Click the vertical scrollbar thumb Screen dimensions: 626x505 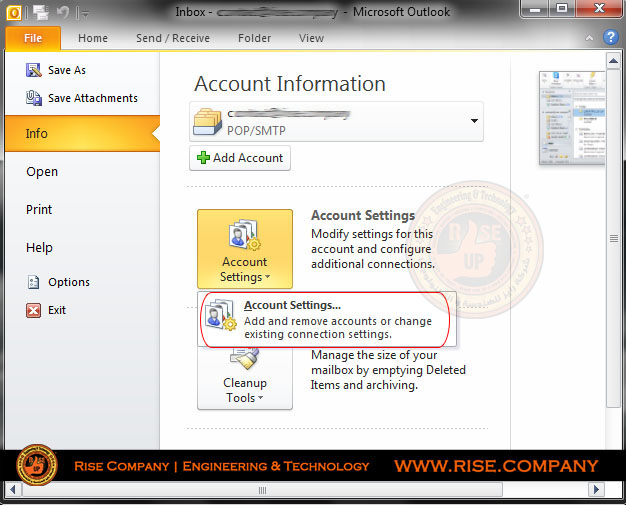(613, 238)
